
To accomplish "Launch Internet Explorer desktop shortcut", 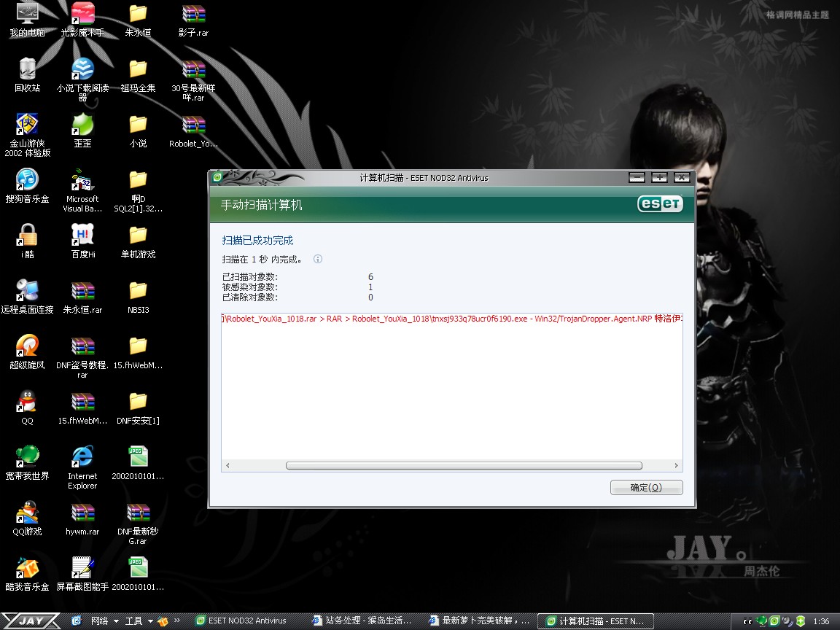I will (x=82, y=467).
